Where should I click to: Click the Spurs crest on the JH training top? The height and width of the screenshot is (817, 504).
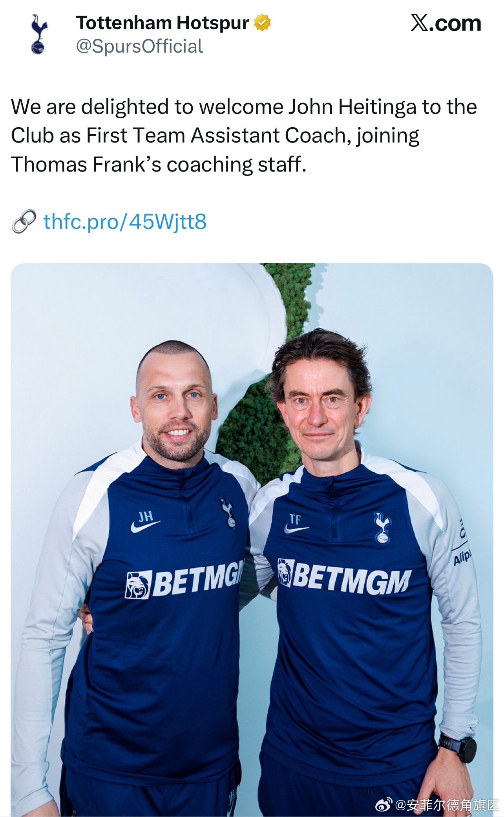click(228, 513)
